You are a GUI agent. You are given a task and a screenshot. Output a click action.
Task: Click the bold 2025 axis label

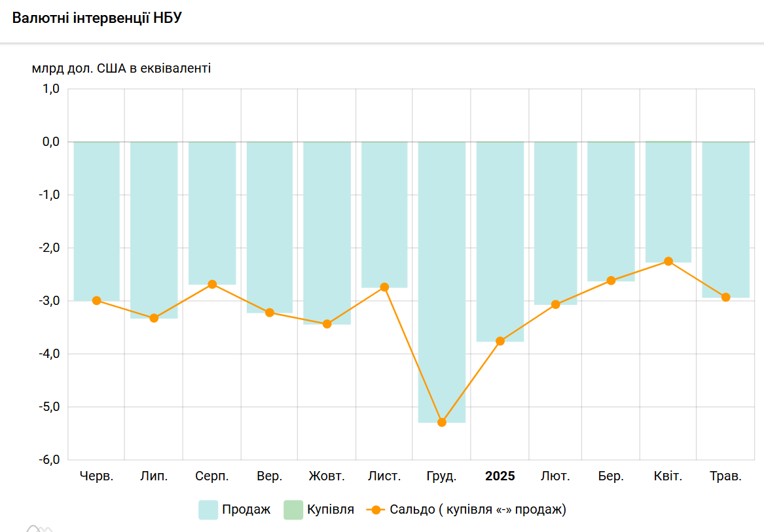pyautogui.click(x=500, y=476)
